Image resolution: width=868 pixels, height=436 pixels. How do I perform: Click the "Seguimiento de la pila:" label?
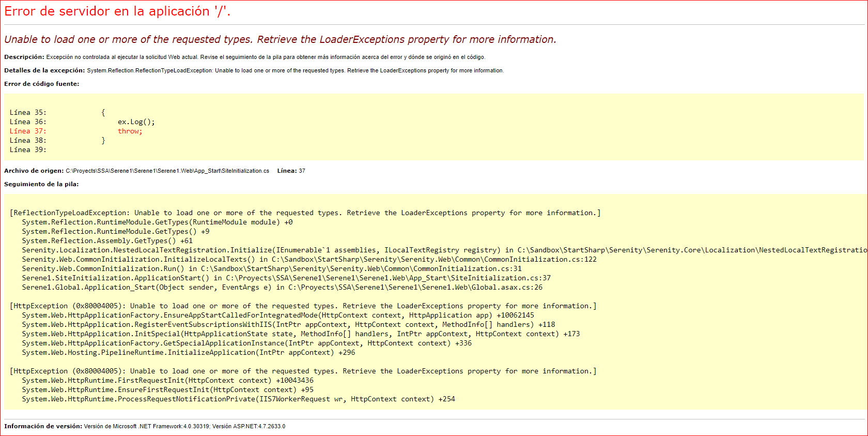(41, 184)
